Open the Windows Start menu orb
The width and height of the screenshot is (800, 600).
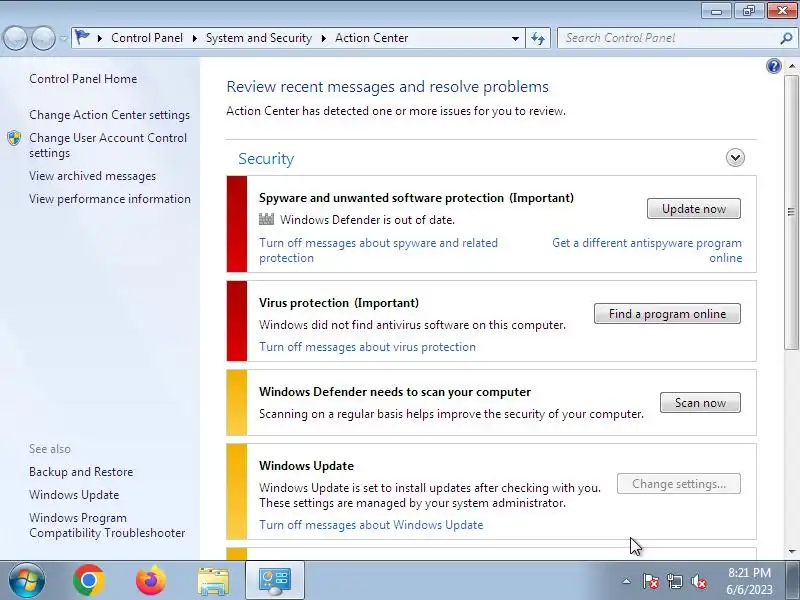point(27,580)
